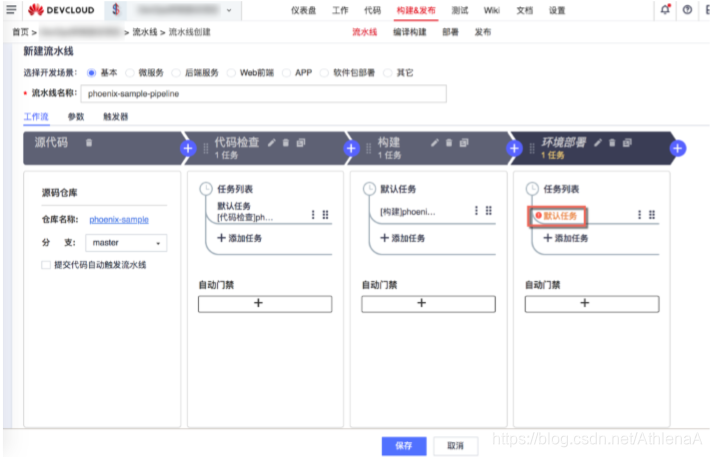Screen dimensions: 712x457
Task: Copy the 环境部署 stage with duplicate icon
Action: click(627, 143)
